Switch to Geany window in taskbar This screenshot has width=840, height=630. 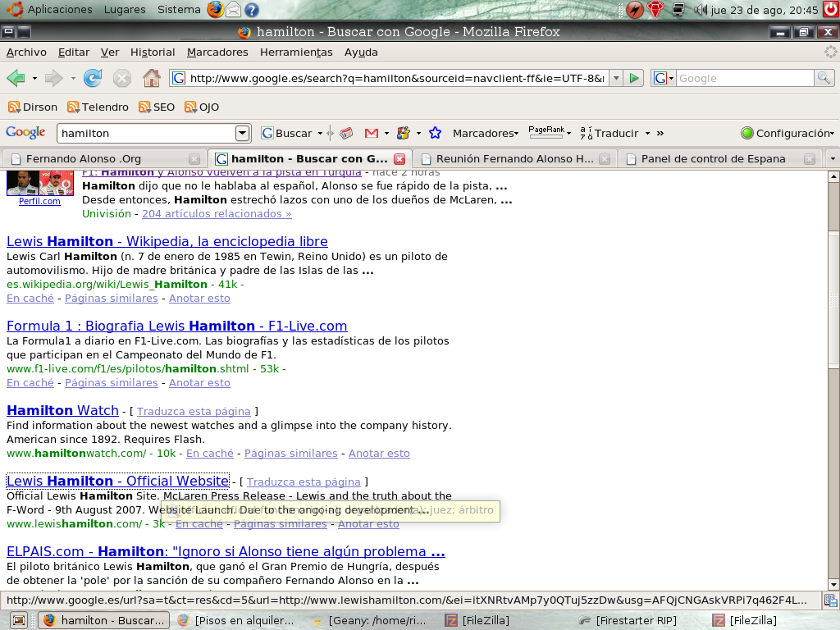(x=370, y=620)
